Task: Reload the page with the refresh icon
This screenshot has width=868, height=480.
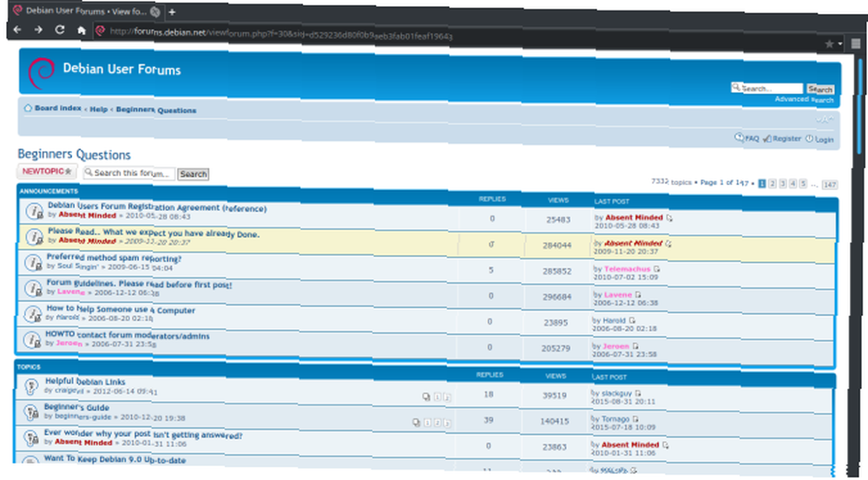Action: (x=60, y=30)
